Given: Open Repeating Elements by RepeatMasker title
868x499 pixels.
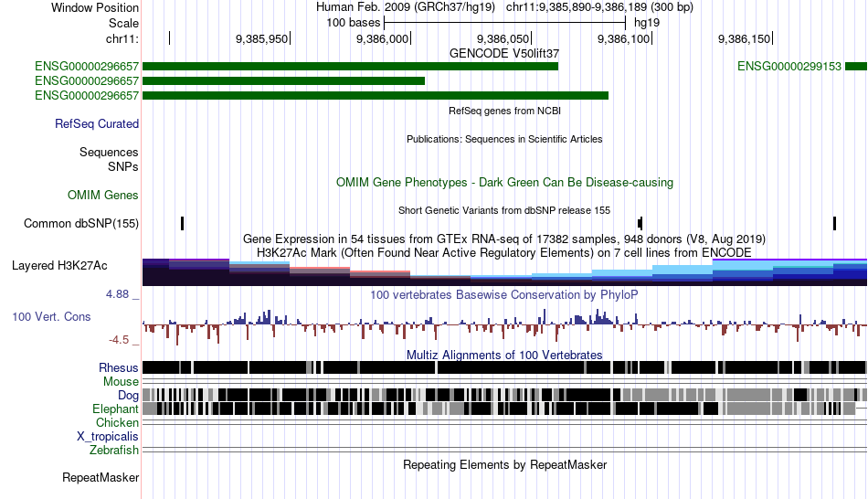Looking at the screenshot, I should 504,464.
